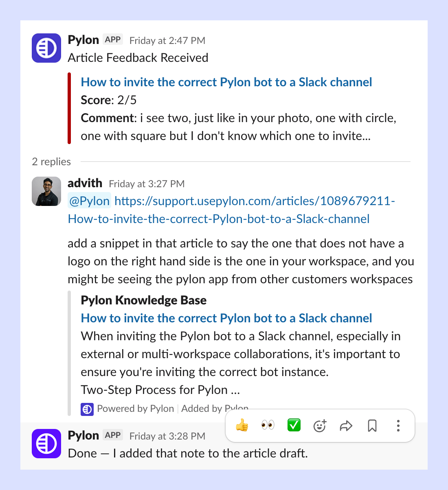
Task: Click the small Pylon icon beside Powered by Pylon
Action: 87,409
